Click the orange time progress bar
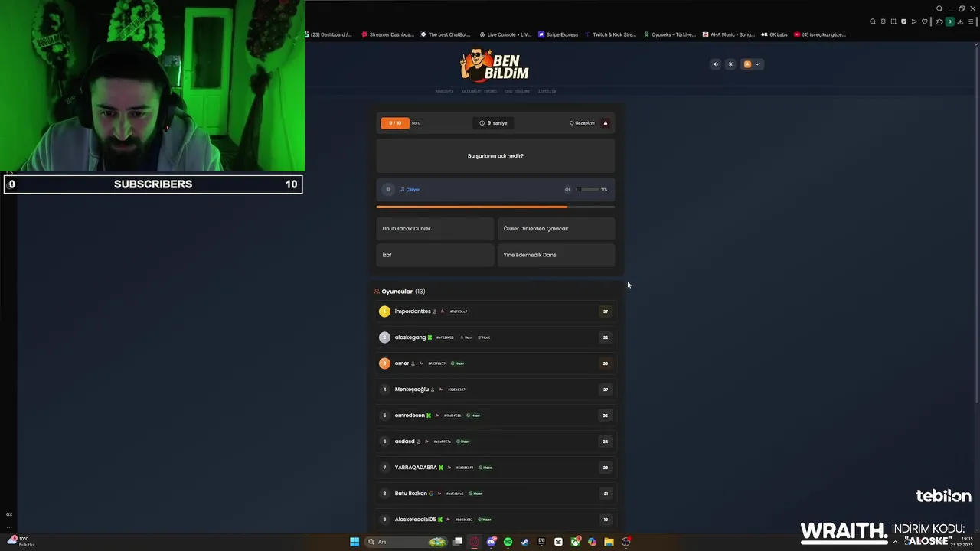 (495, 207)
